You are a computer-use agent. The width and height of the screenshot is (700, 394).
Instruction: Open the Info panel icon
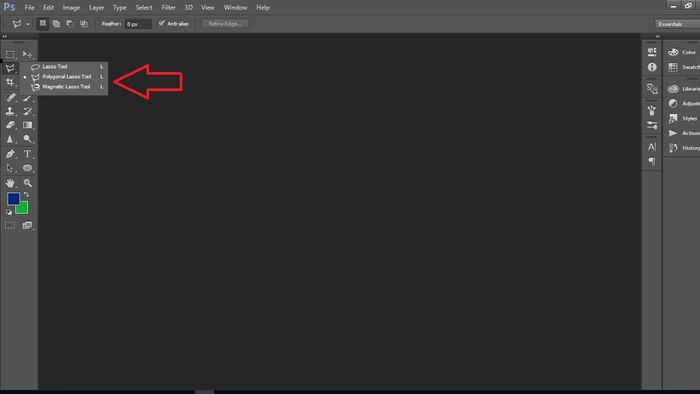(x=652, y=67)
